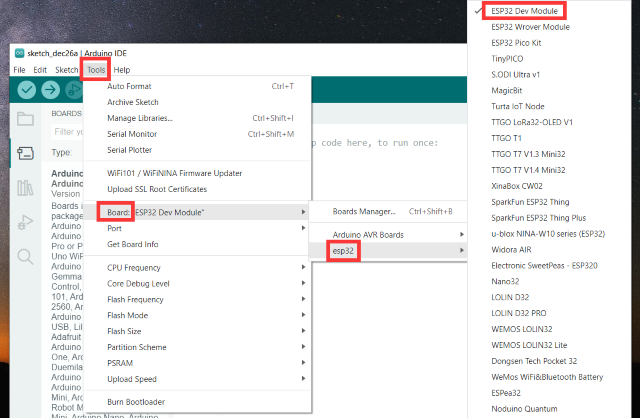Open the Boards Manager sidebar icon
This screenshot has width=640, height=418.
tap(25, 153)
